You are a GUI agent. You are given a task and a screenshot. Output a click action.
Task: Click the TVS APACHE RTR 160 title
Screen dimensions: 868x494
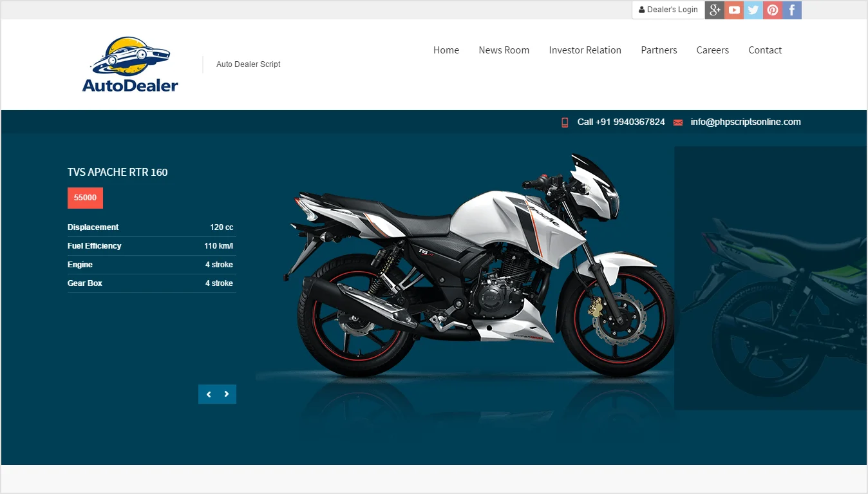click(118, 172)
